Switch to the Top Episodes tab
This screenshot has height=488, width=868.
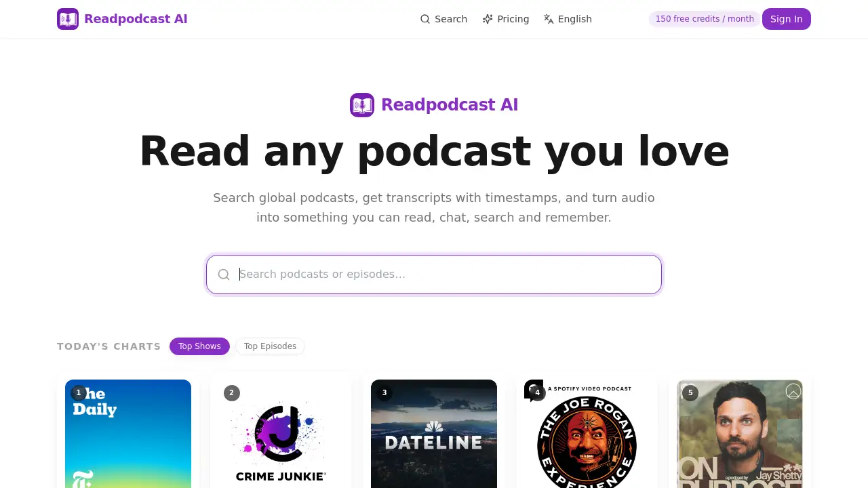pyautogui.click(x=270, y=346)
